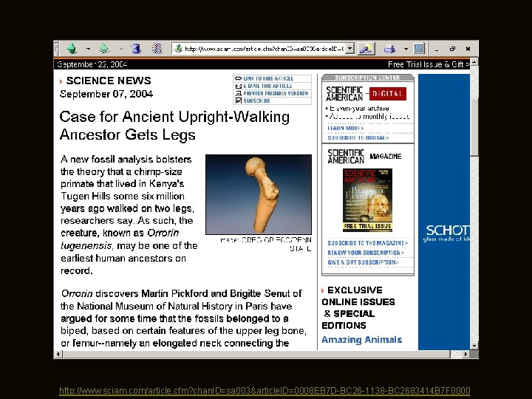The width and height of the screenshot is (532, 399).
Task: Click Renew Your Subscription link
Action: [366, 253]
